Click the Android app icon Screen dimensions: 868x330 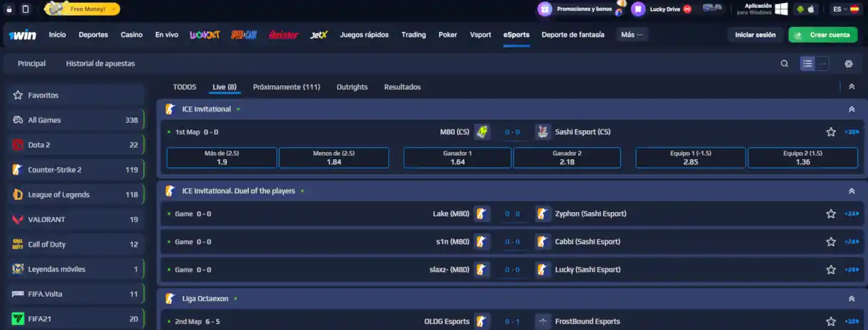(801, 9)
